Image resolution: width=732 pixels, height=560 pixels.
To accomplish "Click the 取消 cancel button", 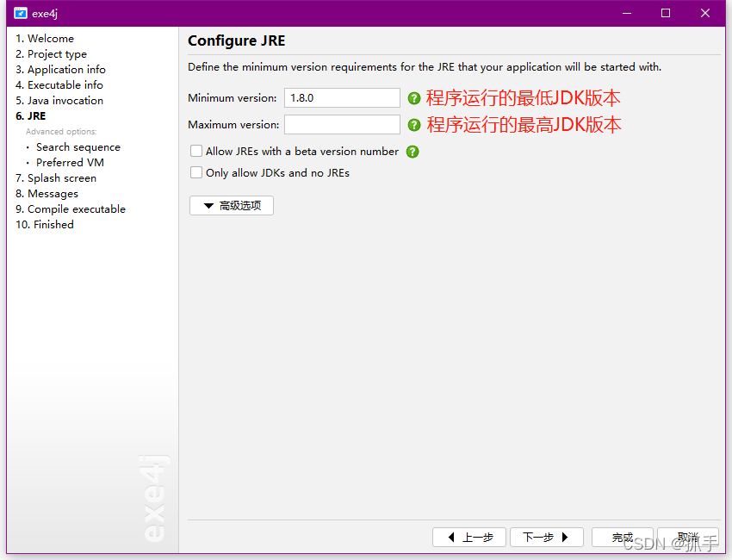I will point(688,537).
